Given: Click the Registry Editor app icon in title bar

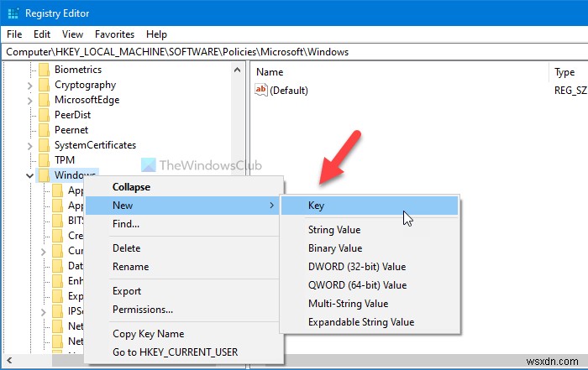Looking at the screenshot, I should click(13, 13).
